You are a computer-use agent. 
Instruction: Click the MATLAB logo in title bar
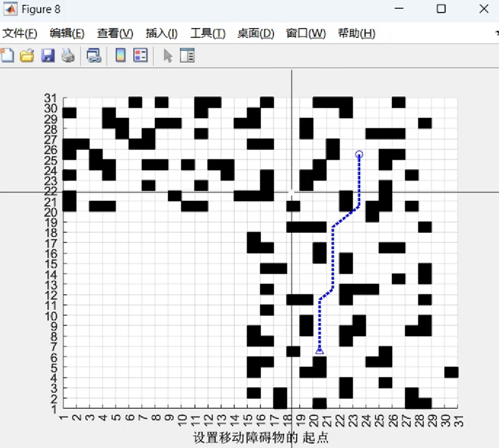[10, 9]
